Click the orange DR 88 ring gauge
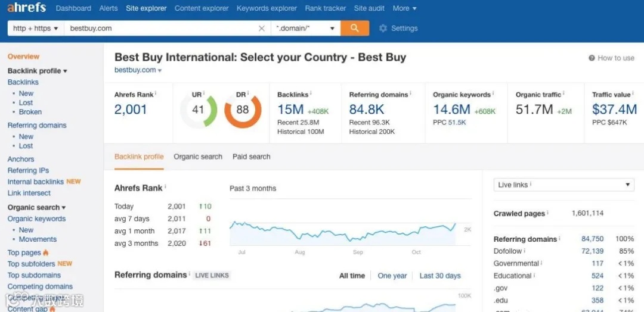This screenshot has width=644, height=312. click(x=243, y=111)
